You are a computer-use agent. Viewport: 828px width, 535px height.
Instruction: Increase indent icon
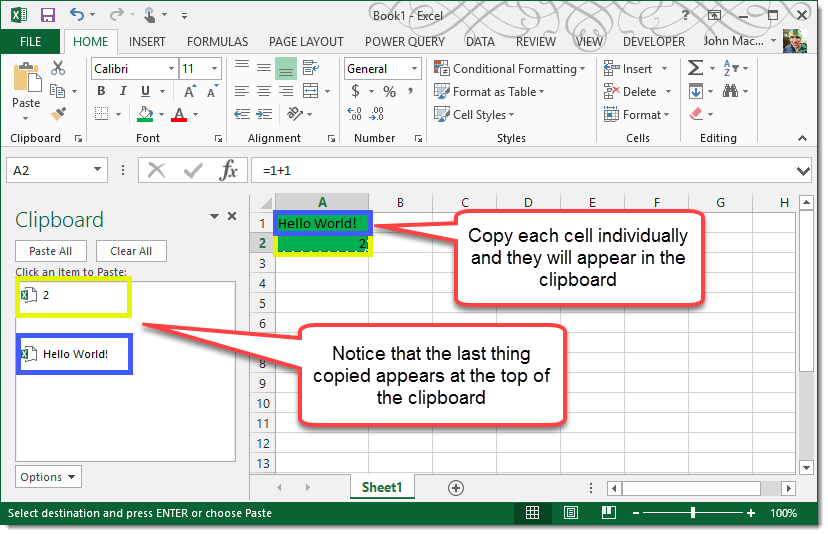tap(264, 114)
